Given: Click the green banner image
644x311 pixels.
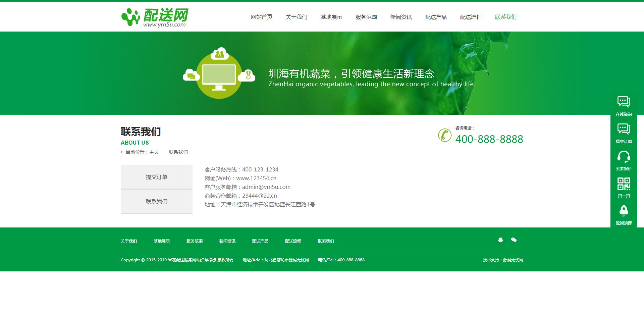Looking at the screenshot, I should pyautogui.click(x=322, y=73).
